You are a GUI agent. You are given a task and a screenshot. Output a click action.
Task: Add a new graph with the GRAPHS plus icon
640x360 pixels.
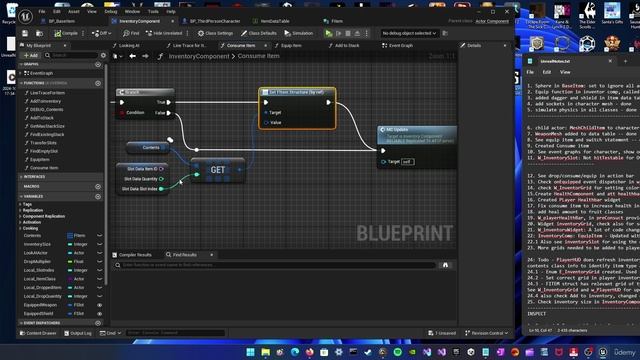pyautogui.click(x=98, y=64)
